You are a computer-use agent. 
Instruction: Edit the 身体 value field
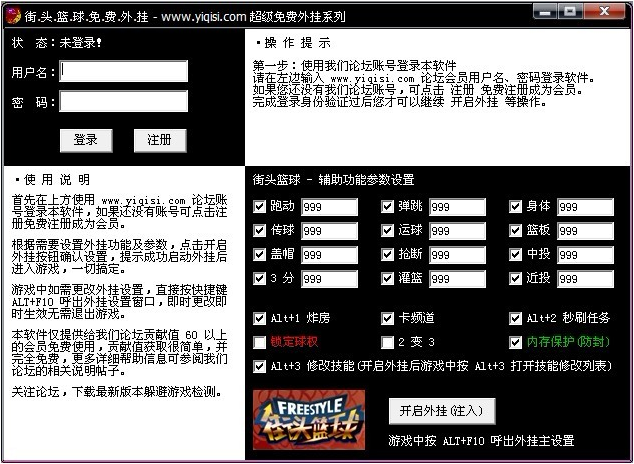pyautogui.click(x=585, y=207)
